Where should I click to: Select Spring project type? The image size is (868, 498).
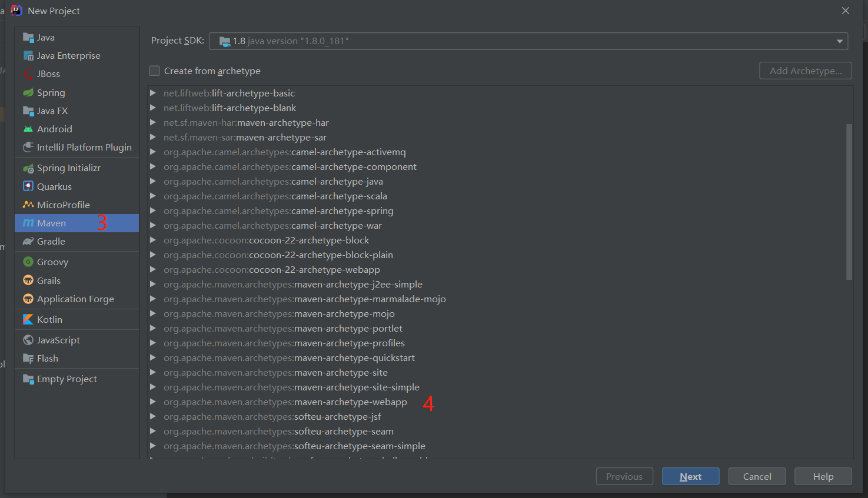(77, 92)
